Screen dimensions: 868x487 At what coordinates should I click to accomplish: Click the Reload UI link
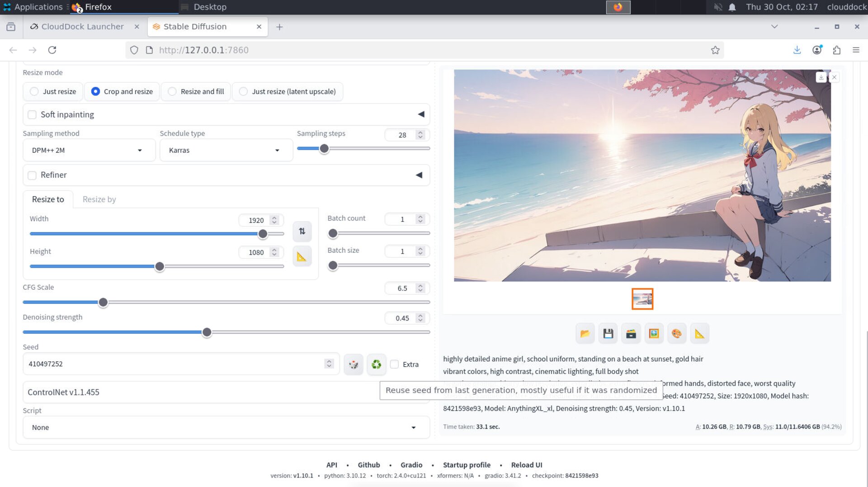click(526, 465)
